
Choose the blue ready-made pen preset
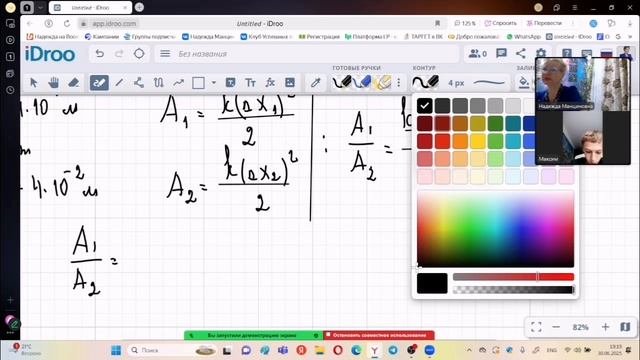click(x=362, y=82)
